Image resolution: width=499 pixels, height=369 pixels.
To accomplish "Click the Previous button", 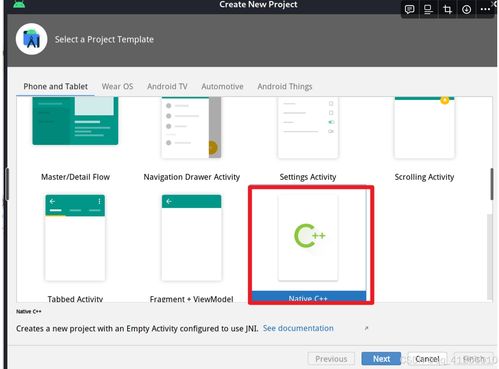I will pyautogui.click(x=331, y=359).
